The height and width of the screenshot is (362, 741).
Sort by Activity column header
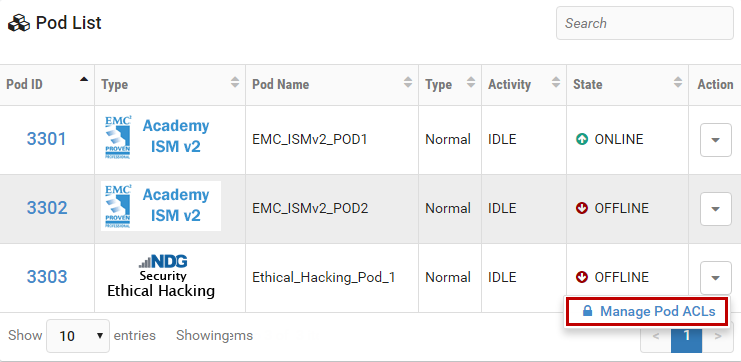524,85
